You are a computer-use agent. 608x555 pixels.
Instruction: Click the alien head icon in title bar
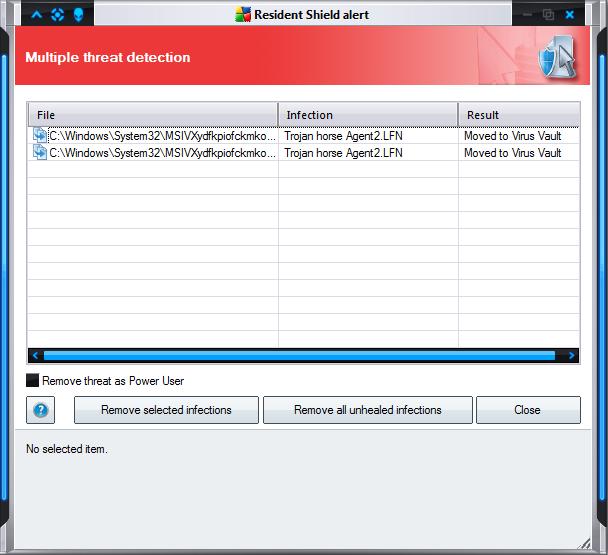[x=78, y=15]
